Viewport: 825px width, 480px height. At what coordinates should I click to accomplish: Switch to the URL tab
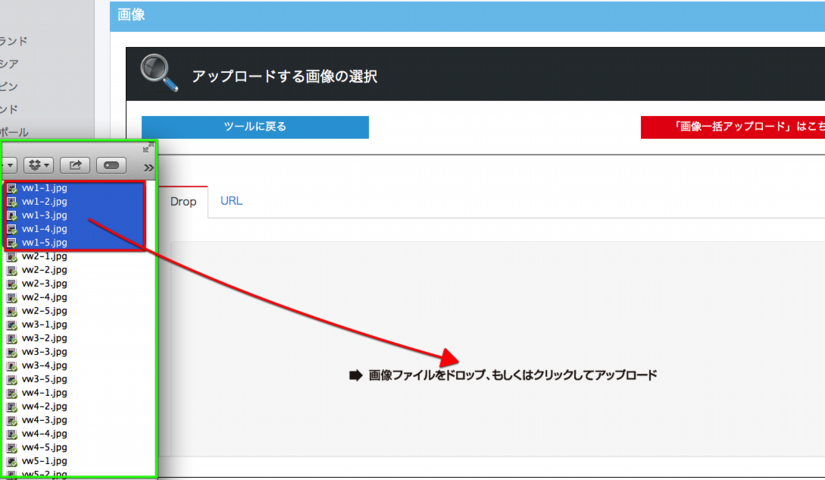[x=231, y=201]
